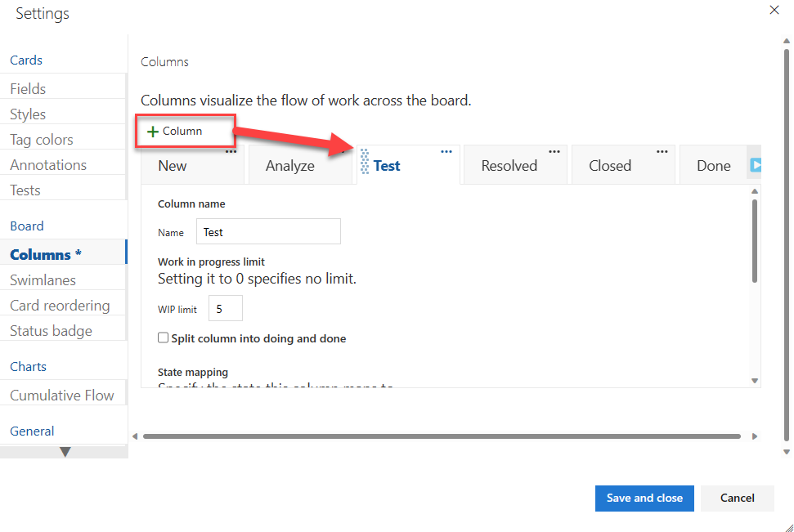This screenshot has width=794, height=532.
Task: Switch to the Analyze column tab
Action: 290,165
